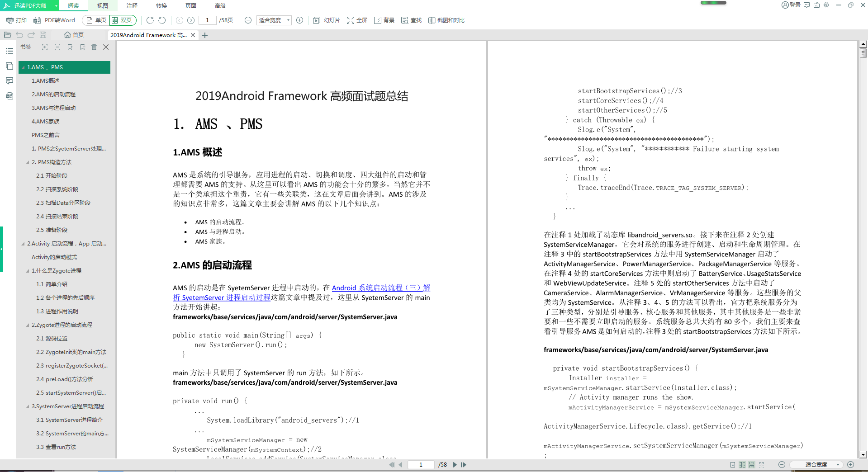Open the screenshot and compare (截图和对比) tool
Image resolution: width=868 pixels, height=472 pixels.
446,20
